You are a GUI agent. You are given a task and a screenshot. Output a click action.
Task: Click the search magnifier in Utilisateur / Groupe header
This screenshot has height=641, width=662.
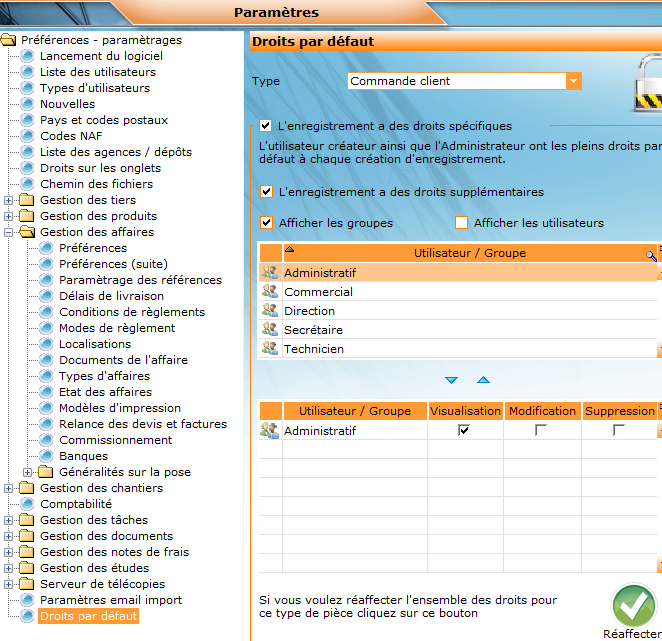(x=651, y=255)
